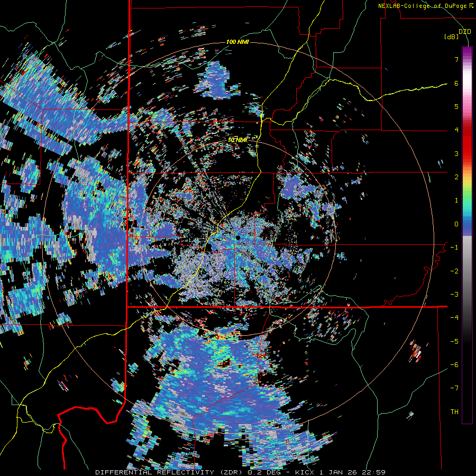Image resolution: width=476 pixels, height=476 pixels.
Task: Click the 5 value on color scale
Action: point(456,106)
